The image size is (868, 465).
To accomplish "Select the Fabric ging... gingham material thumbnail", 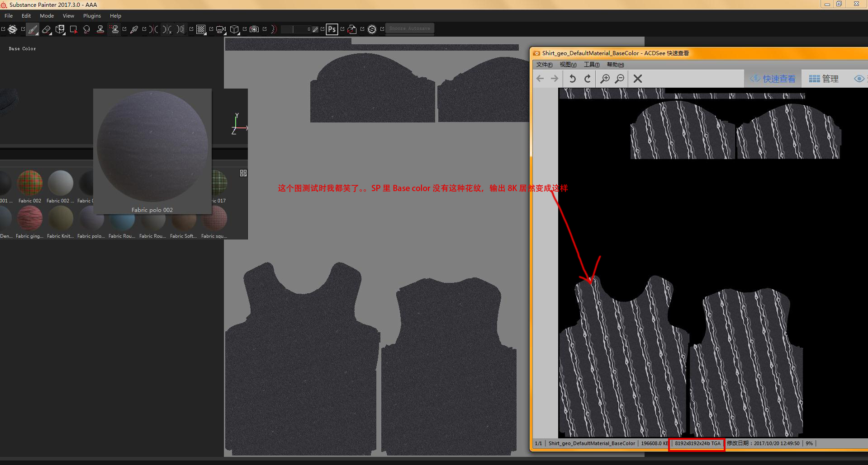I will (x=30, y=218).
